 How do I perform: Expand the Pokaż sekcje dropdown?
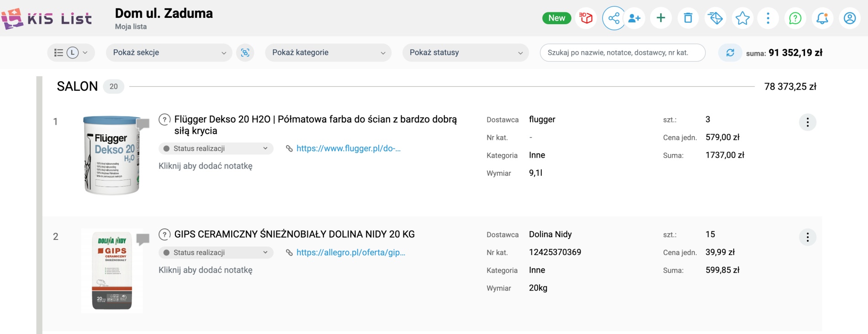pos(169,53)
